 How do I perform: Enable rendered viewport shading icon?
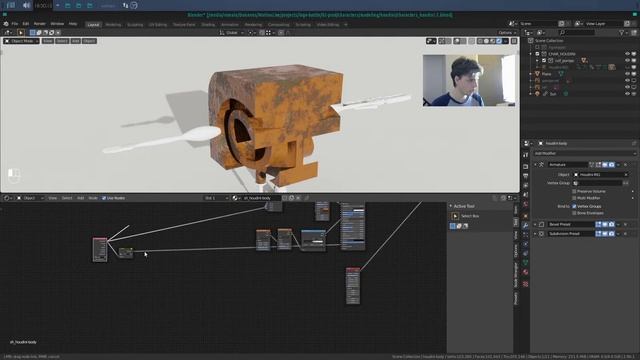(499, 41)
